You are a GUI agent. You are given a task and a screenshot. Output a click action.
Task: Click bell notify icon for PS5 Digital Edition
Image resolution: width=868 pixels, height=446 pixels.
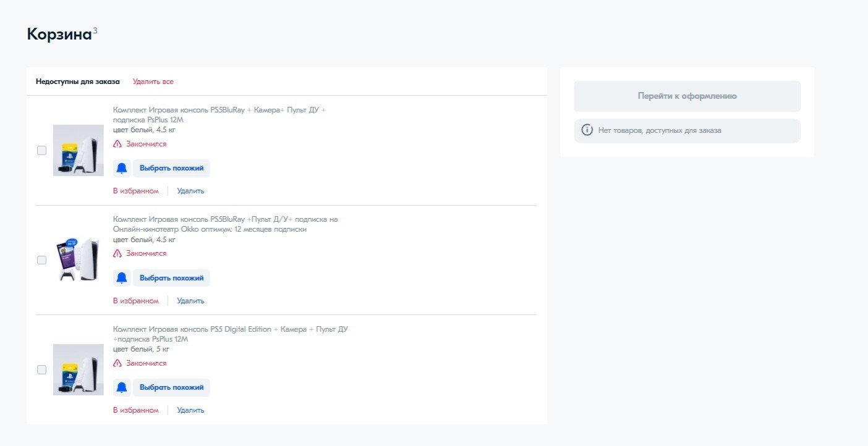122,387
